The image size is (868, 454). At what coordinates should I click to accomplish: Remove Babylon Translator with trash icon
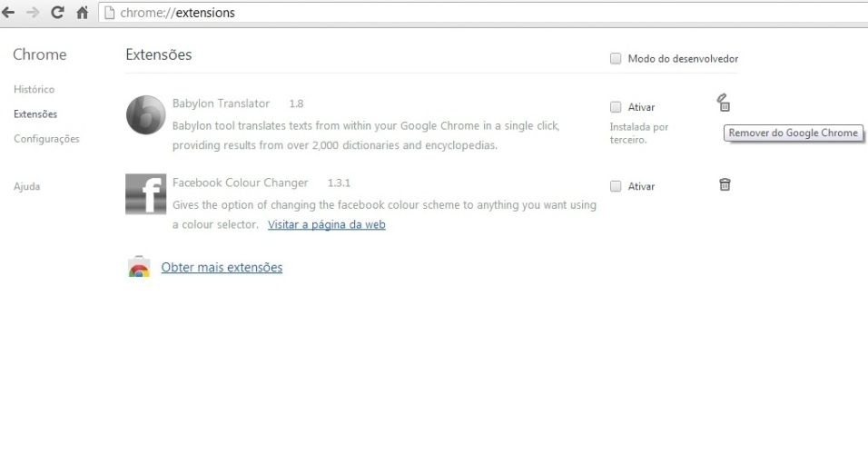click(724, 103)
